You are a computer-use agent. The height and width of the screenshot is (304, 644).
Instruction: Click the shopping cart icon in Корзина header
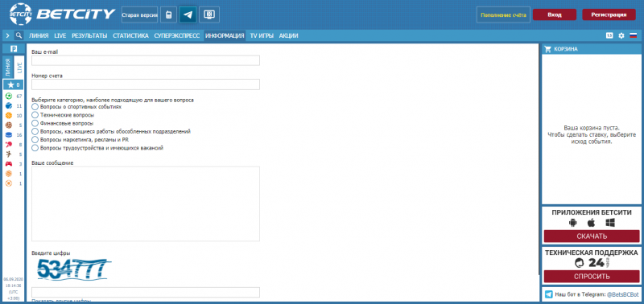tap(547, 49)
